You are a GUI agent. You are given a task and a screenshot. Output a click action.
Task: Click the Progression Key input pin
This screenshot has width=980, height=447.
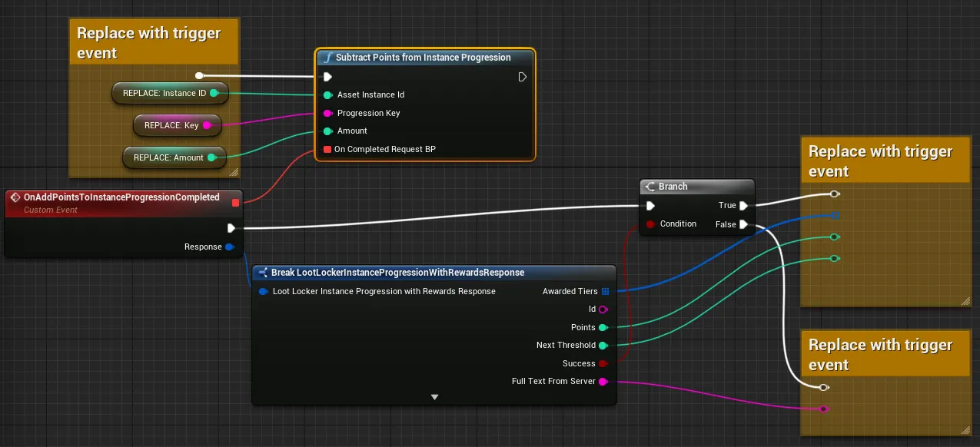327,113
